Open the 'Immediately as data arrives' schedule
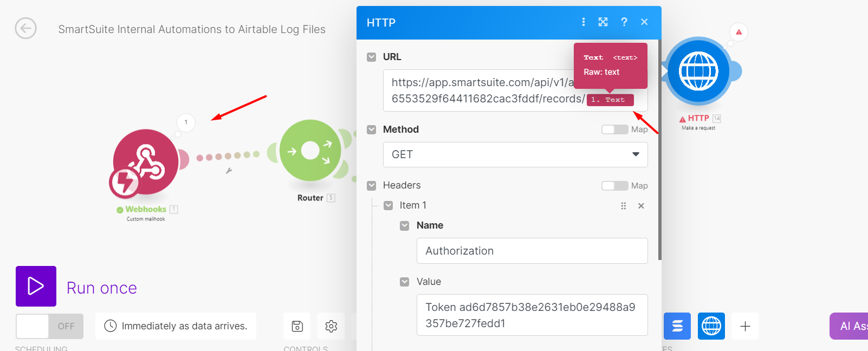Viewport: 868px width, 351px height. pos(176,326)
